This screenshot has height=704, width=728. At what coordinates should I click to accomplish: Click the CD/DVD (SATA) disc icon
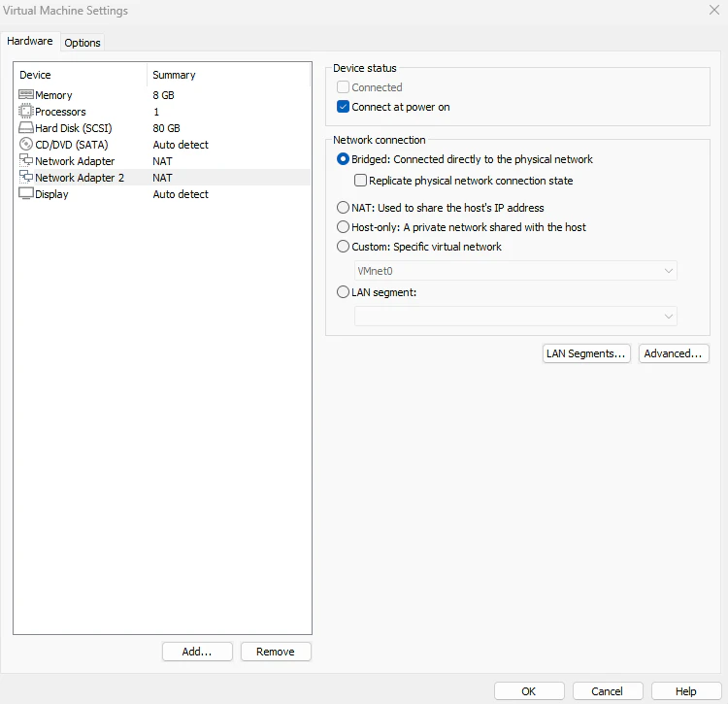click(x=25, y=145)
